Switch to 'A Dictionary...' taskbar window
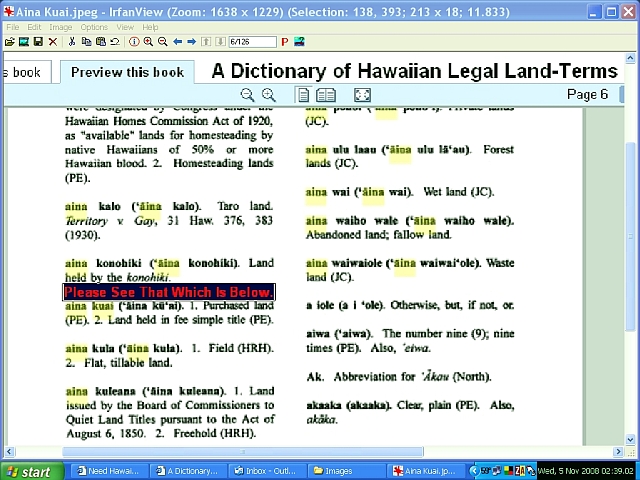 (187, 471)
